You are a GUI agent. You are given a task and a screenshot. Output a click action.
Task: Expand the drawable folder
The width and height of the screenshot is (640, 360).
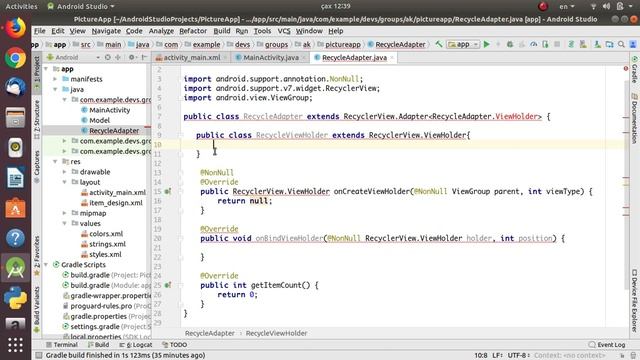pyautogui.click(x=64, y=172)
